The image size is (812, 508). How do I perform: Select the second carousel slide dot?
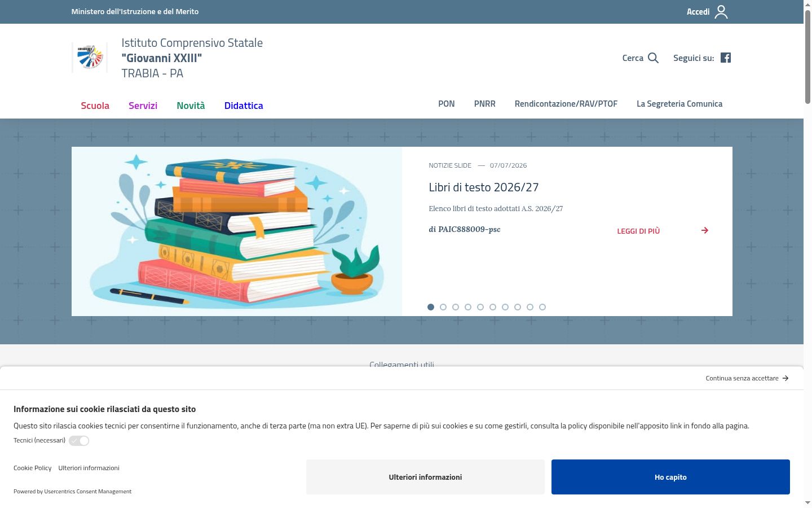click(x=443, y=307)
